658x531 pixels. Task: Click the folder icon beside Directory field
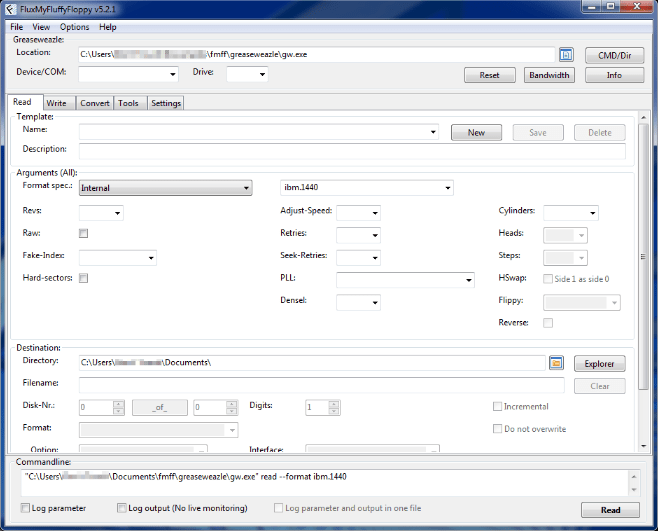coord(557,363)
